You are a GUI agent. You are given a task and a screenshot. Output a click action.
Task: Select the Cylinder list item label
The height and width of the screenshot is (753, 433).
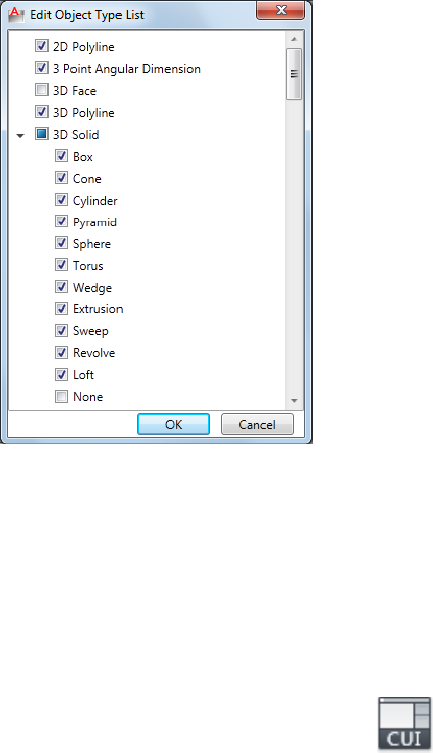coord(95,201)
